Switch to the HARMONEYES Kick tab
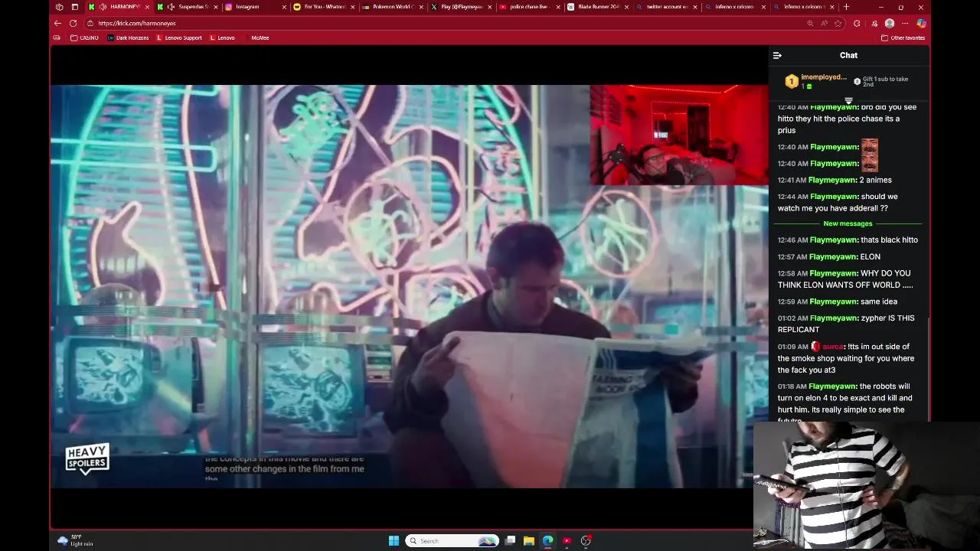980x551 pixels. click(120, 7)
